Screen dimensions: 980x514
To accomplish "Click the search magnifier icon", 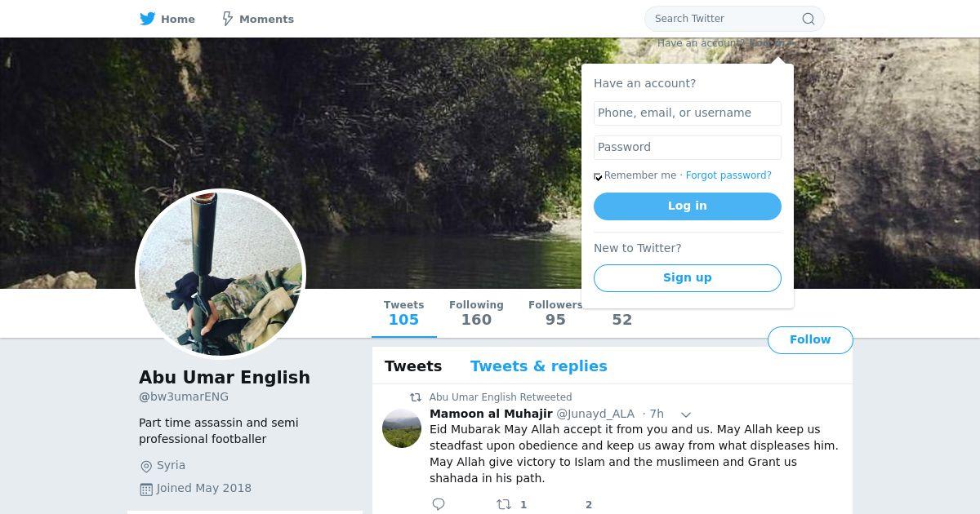I will pos(808,19).
